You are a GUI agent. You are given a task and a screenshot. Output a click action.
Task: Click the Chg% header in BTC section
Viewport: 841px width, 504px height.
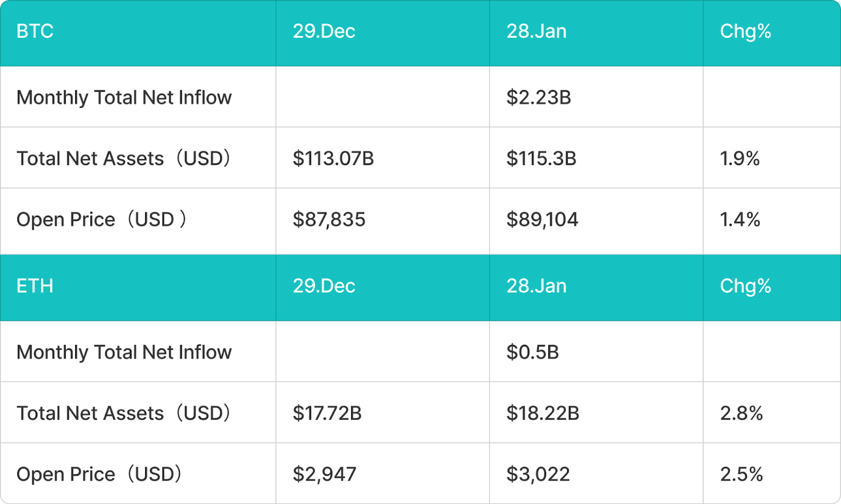pyautogui.click(x=745, y=32)
